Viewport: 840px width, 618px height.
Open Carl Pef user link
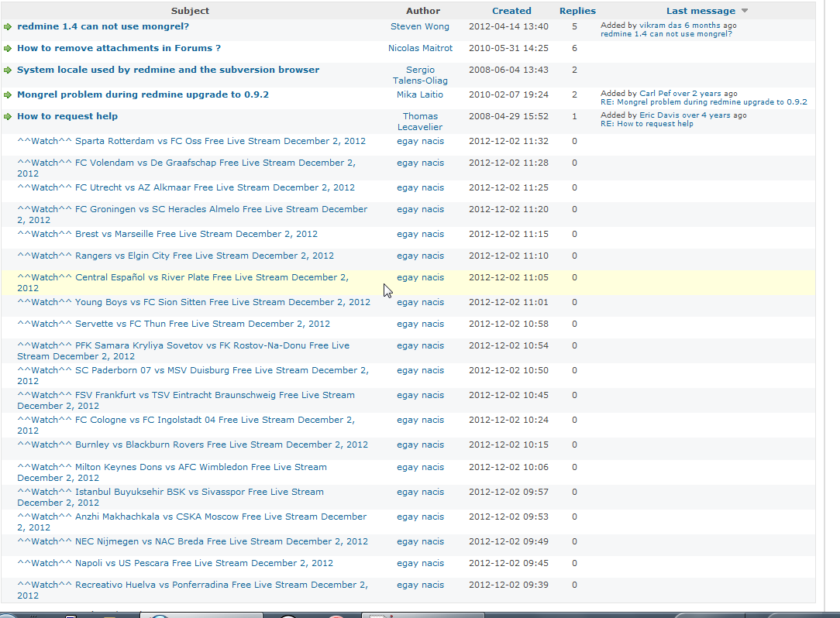[655, 93]
